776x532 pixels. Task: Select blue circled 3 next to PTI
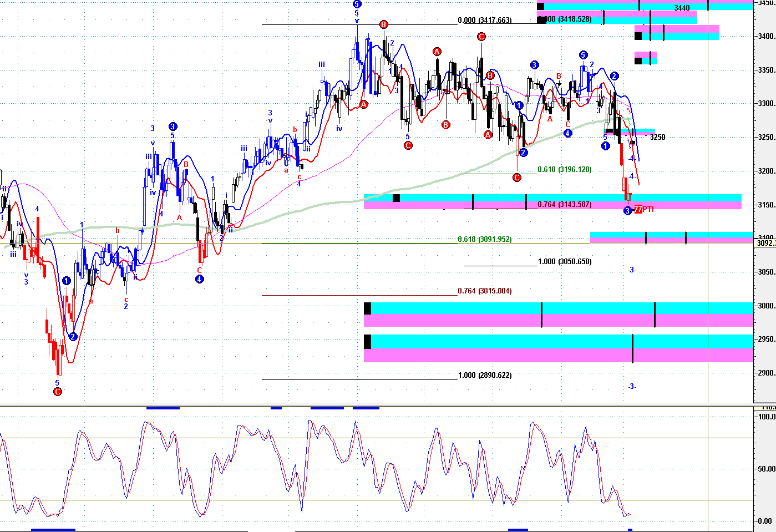pos(627,211)
